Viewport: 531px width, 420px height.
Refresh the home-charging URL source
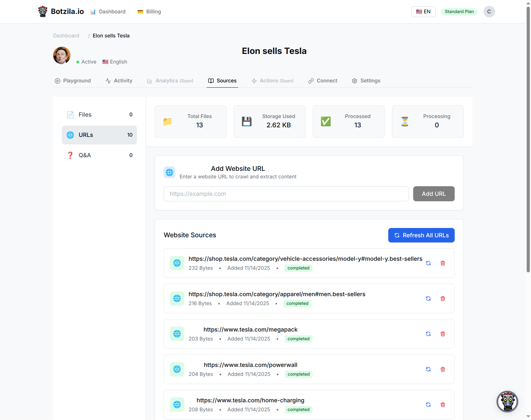[x=428, y=405]
